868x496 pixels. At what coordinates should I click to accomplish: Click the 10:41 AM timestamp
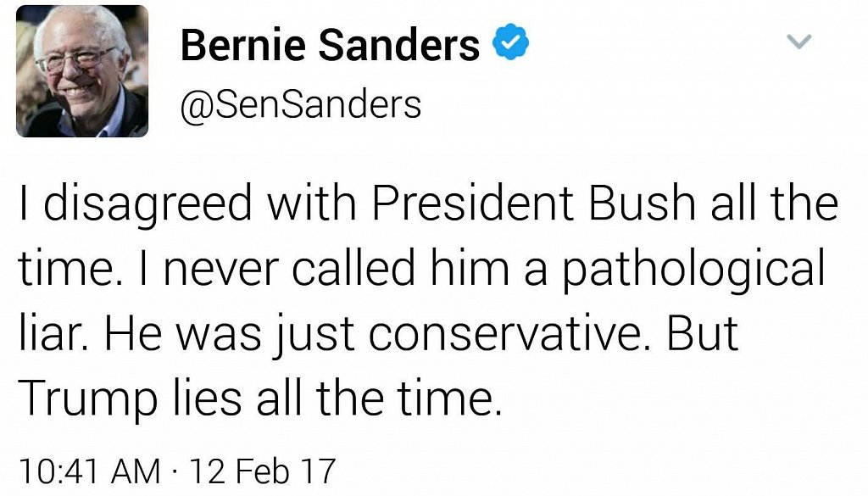tap(88, 471)
